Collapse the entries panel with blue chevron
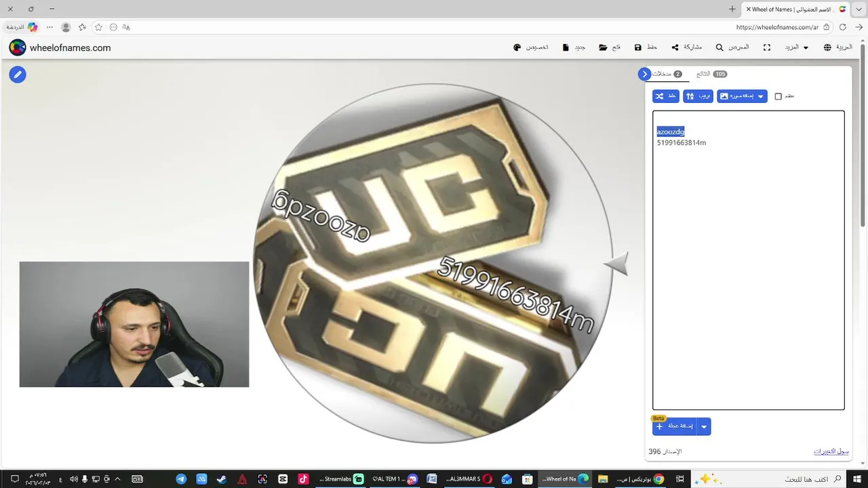868x488 pixels. click(x=644, y=74)
